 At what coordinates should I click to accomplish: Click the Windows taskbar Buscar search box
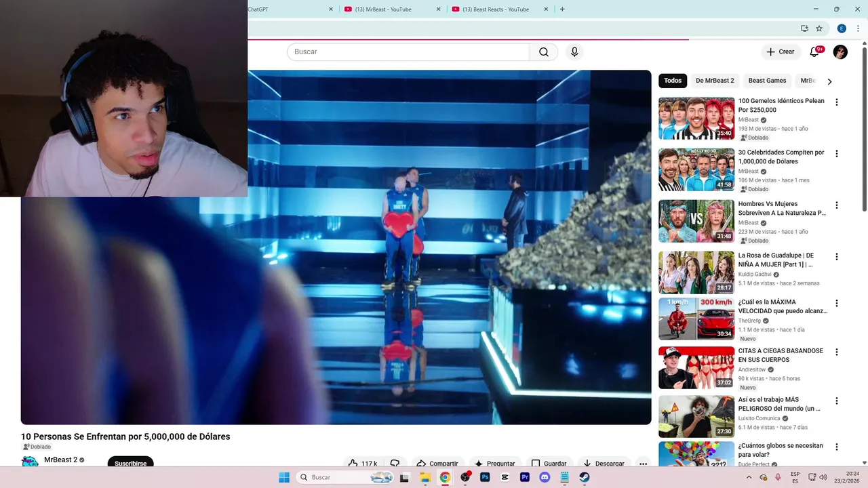(346, 477)
